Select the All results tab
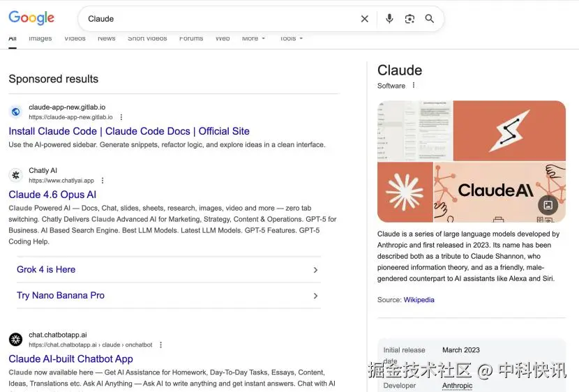The width and height of the screenshot is (579, 392). pos(13,40)
